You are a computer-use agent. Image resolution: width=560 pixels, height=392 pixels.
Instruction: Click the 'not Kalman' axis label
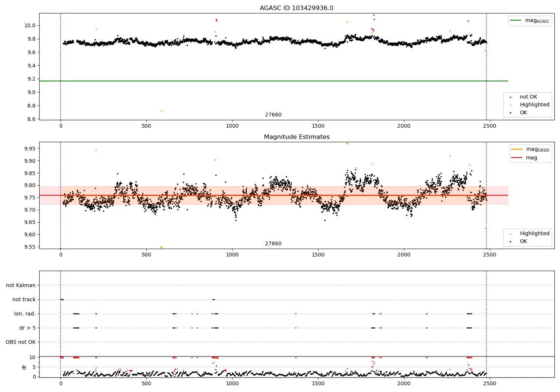tap(21, 285)
